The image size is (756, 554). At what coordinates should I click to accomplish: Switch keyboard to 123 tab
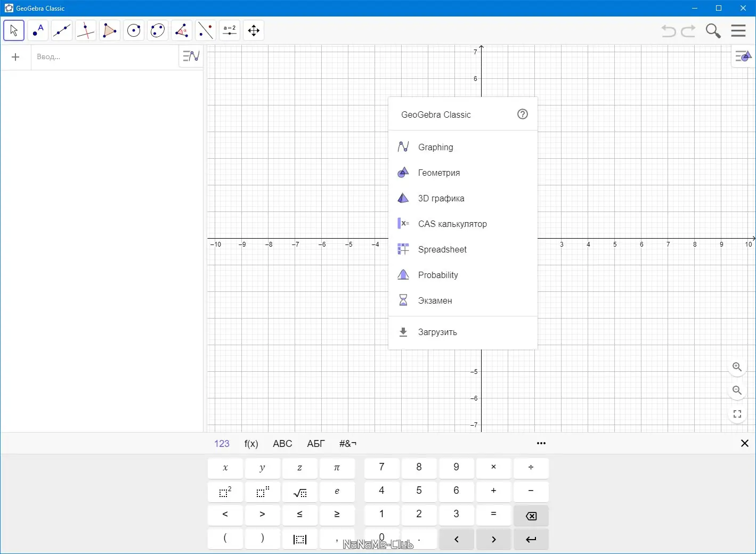coord(222,444)
